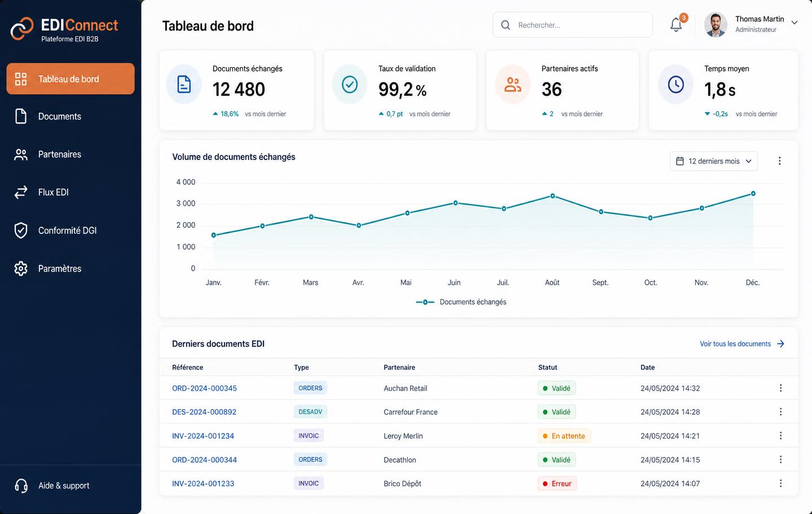Go to Tableau de bord

70,79
